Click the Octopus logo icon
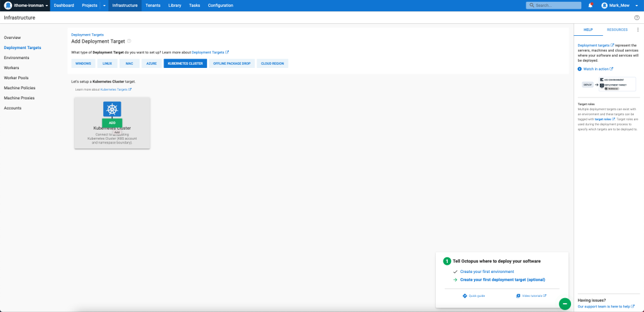Screen dimensions: 644x312 pyautogui.click(x=8, y=5)
